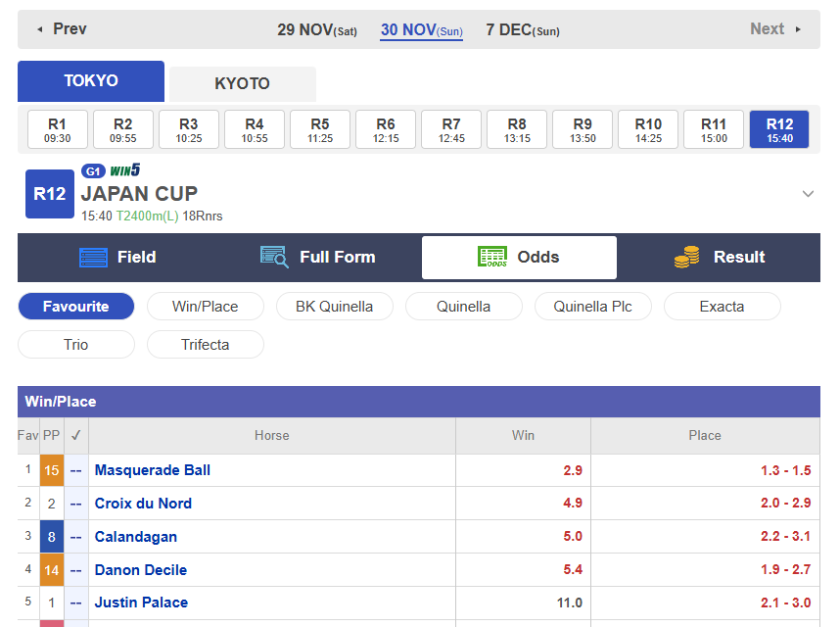Click the Full Form magnifier icon
The height and width of the screenshot is (627, 840).
[x=274, y=257]
